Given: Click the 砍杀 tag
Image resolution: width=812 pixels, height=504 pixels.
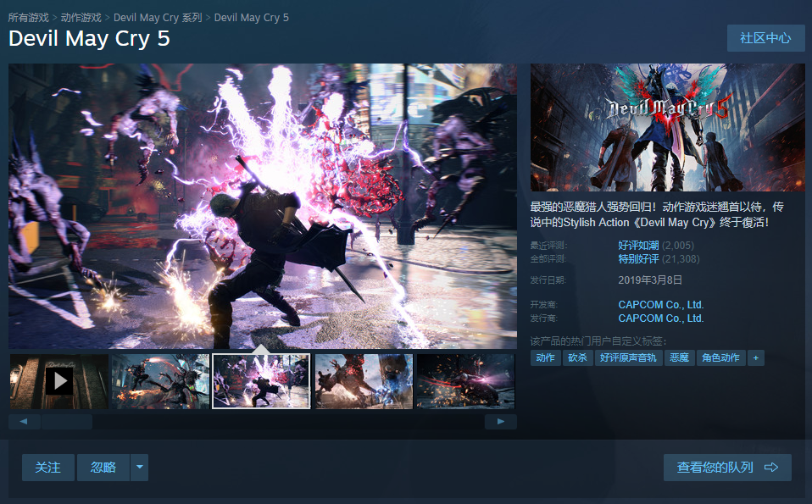Looking at the screenshot, I should pyautogui.click(x=577, y=357).
